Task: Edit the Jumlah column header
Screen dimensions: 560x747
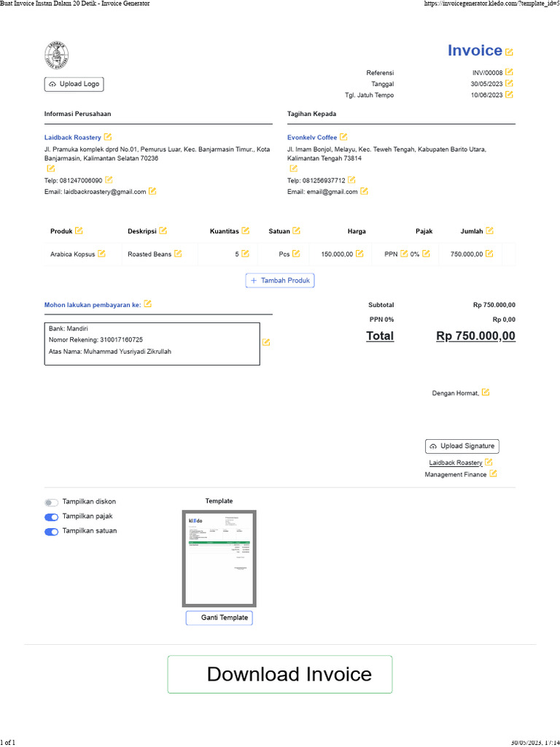Action: pyautogui.click(x=489, y=231)
